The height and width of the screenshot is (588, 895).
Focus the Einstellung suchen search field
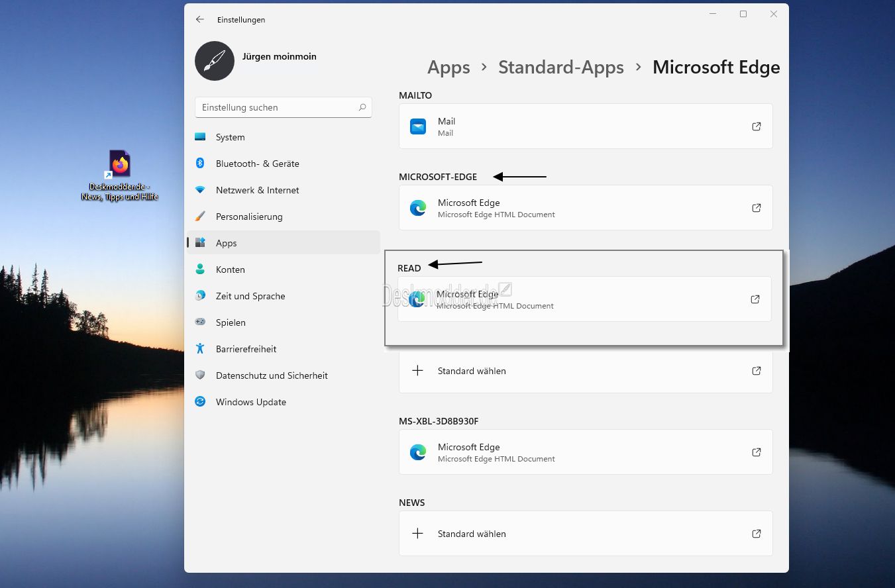[284, 107]
